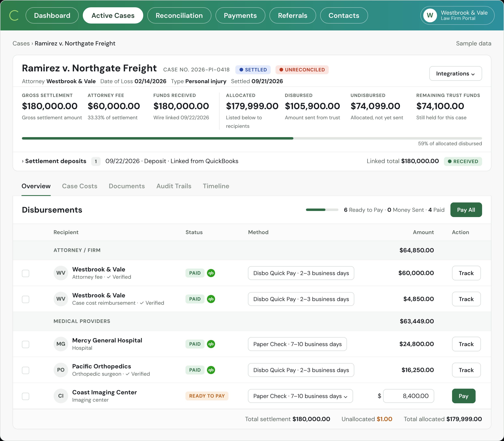504x441 pixels.
Task: Open method selector on Attorney fee row
Action: click(301, 273)
